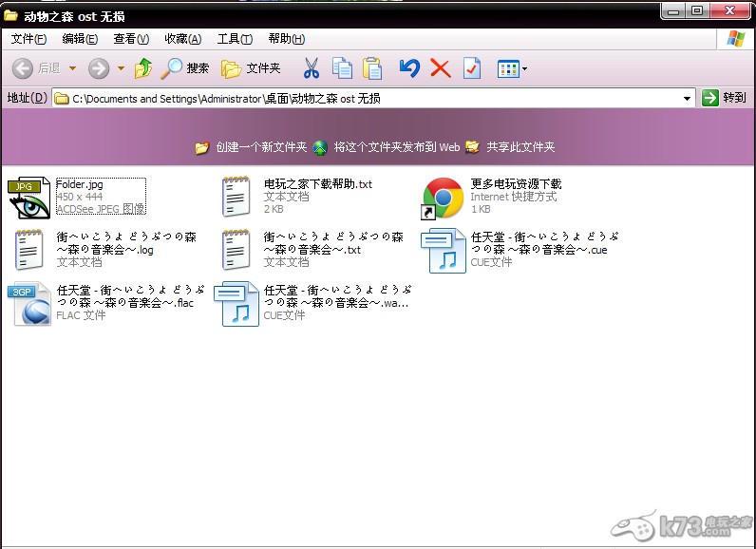The height and width of the screenshot is (549, 756).
Task: Click the red X Delete icon
Action: (x=440, y=68)
